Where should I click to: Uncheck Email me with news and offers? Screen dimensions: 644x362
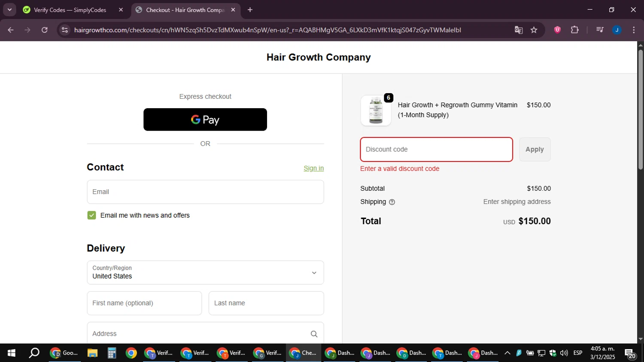[x=91, y=215]
